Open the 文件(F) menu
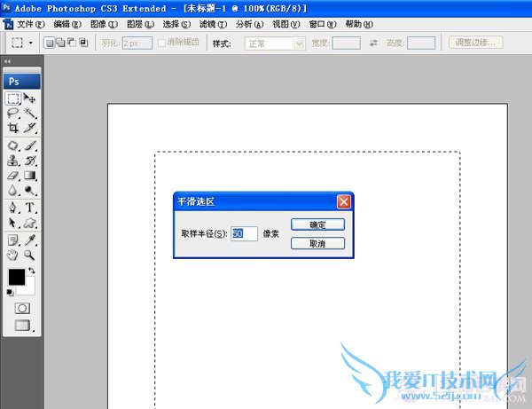This screenshot has height=409, width=532. point(30,25)
